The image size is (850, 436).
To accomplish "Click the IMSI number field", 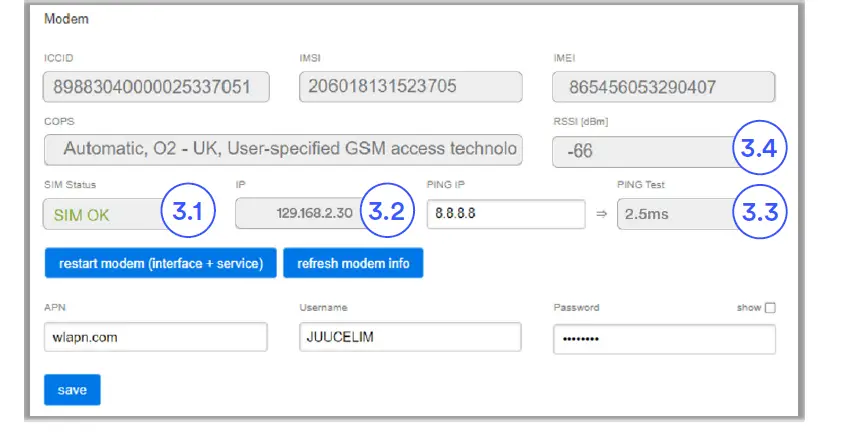I will point(410,87).
